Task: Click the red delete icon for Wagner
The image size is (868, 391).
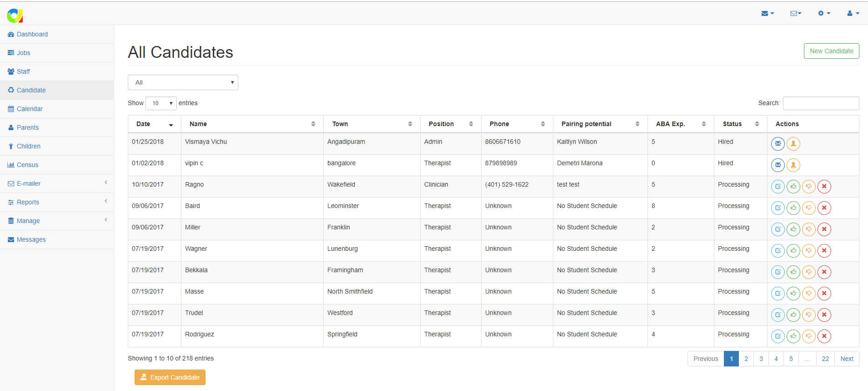Action: tap(824, 251)
